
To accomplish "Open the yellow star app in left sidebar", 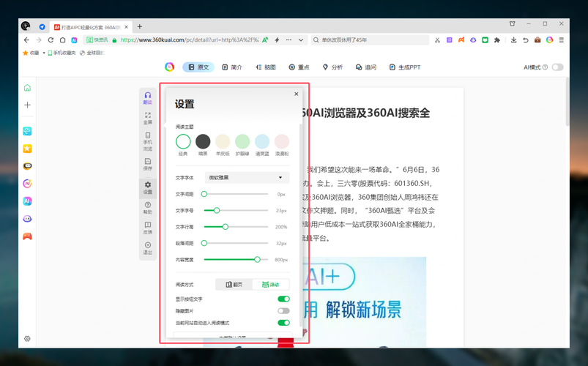I will coord(27,149).
